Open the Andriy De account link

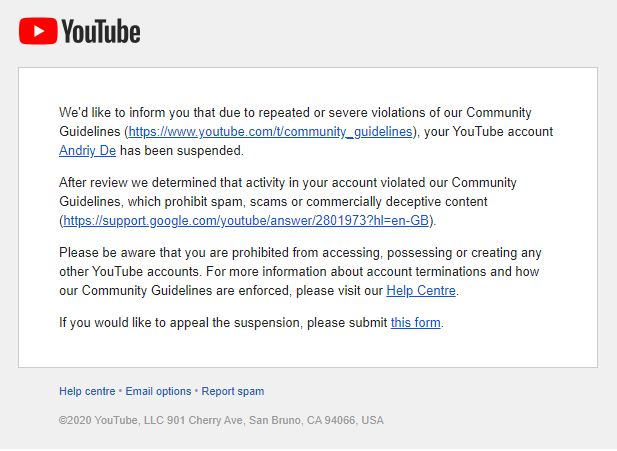coord(89,151)
